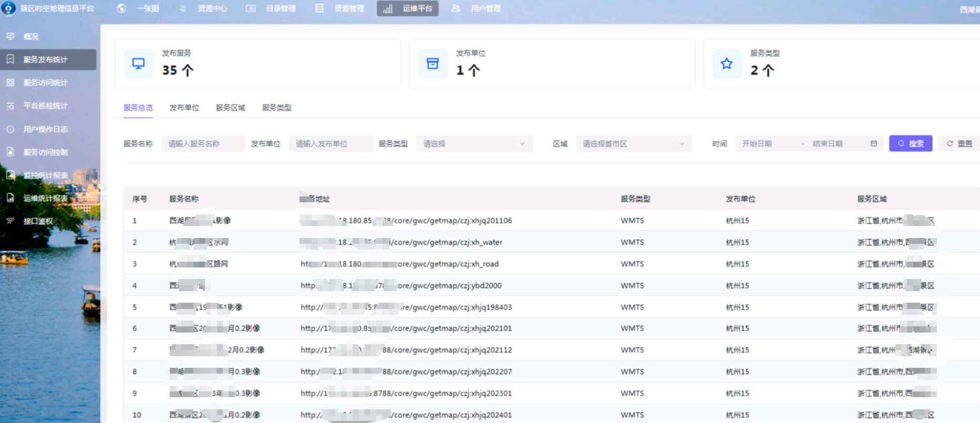The image size is (980, 423).
Task: Focus the 请输入服务名称 input field
Action: coord(203,143)
